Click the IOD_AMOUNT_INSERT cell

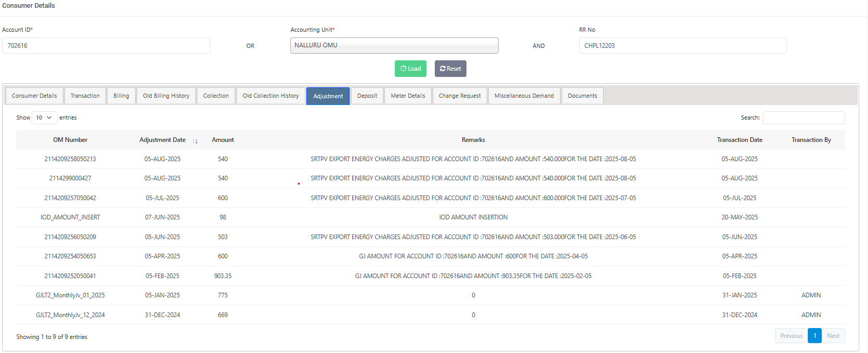pyautogui.click(x=70, y=217)
